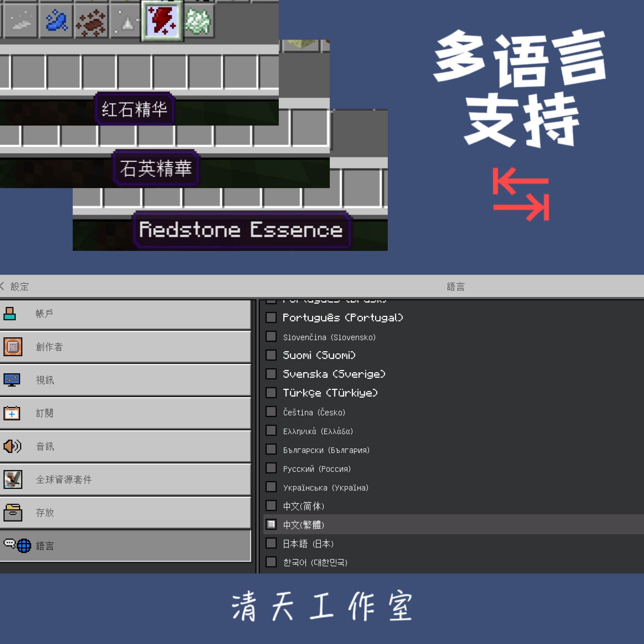This screenshot has width=644, height=644.
Task: Click the Redstone Essence tooltip text
Action: point(241,230)
